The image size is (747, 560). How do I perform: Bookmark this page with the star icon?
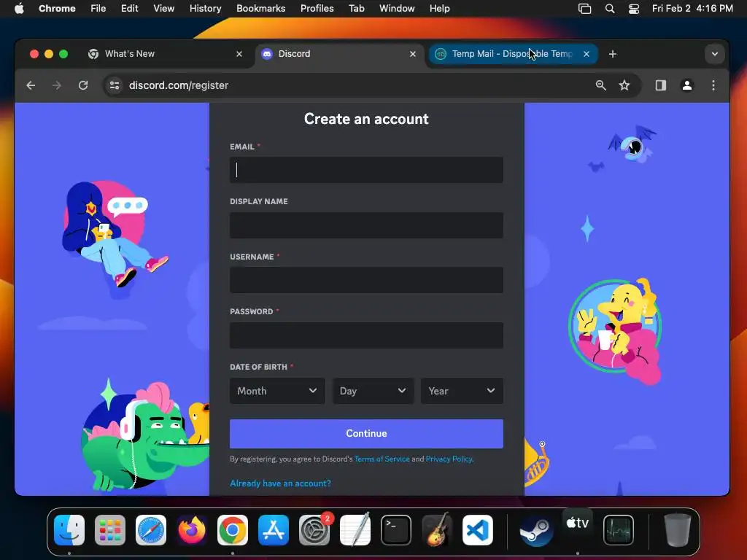pos(624,85)
